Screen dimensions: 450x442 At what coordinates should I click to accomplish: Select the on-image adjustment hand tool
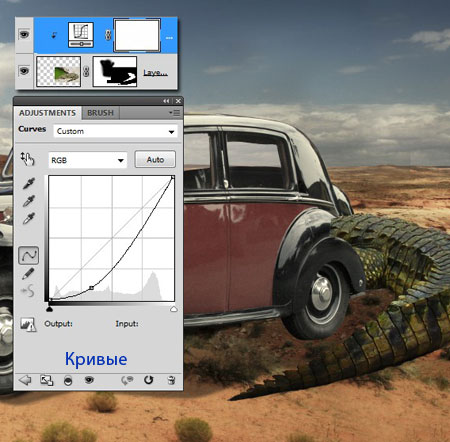[28, 159]
